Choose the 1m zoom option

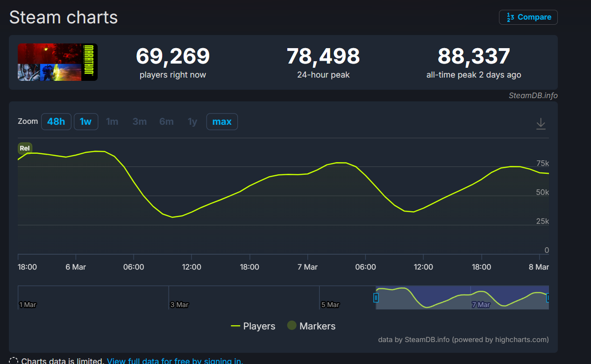112,122
